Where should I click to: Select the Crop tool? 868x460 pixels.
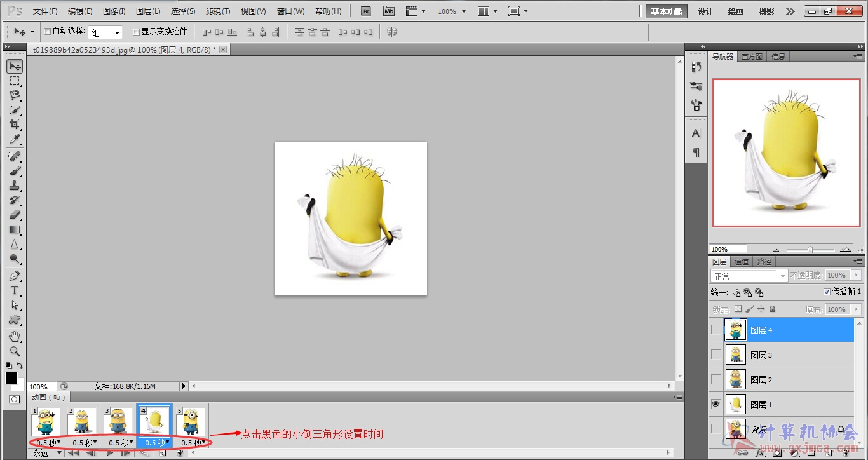pos(15,125)
